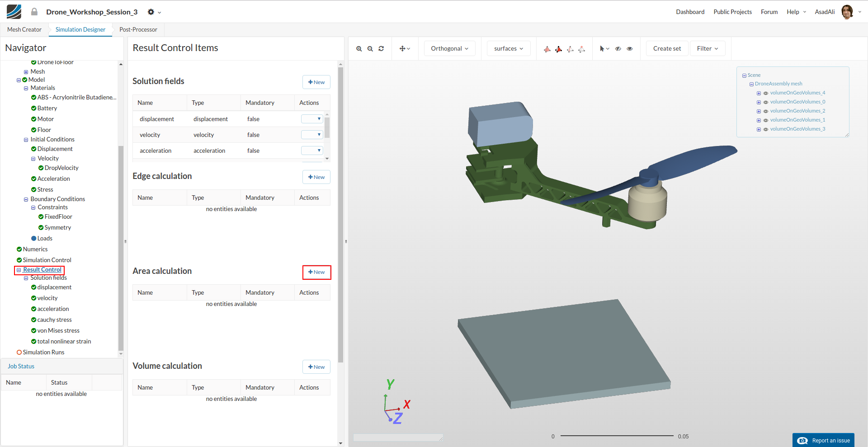Screen dimensions: 868x447
Task: Expand the Mesh node in Navigator
Action: coord(26,72)
